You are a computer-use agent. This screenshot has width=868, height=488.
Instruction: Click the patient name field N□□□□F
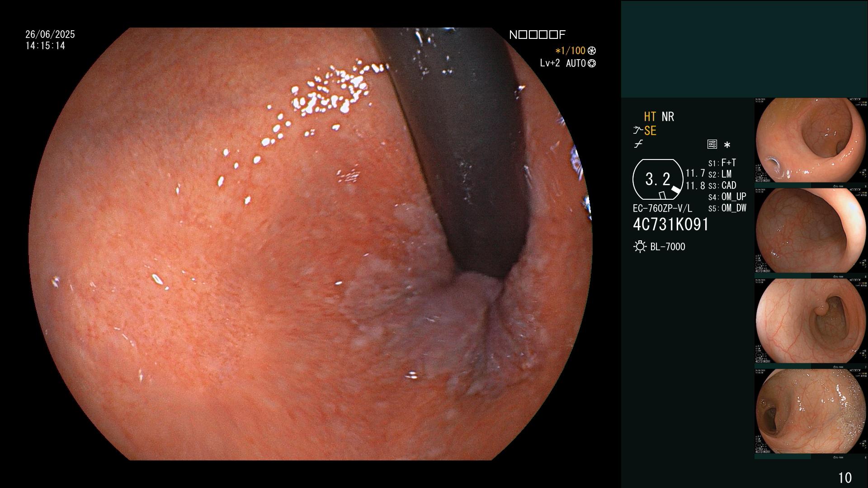[537, 35]
